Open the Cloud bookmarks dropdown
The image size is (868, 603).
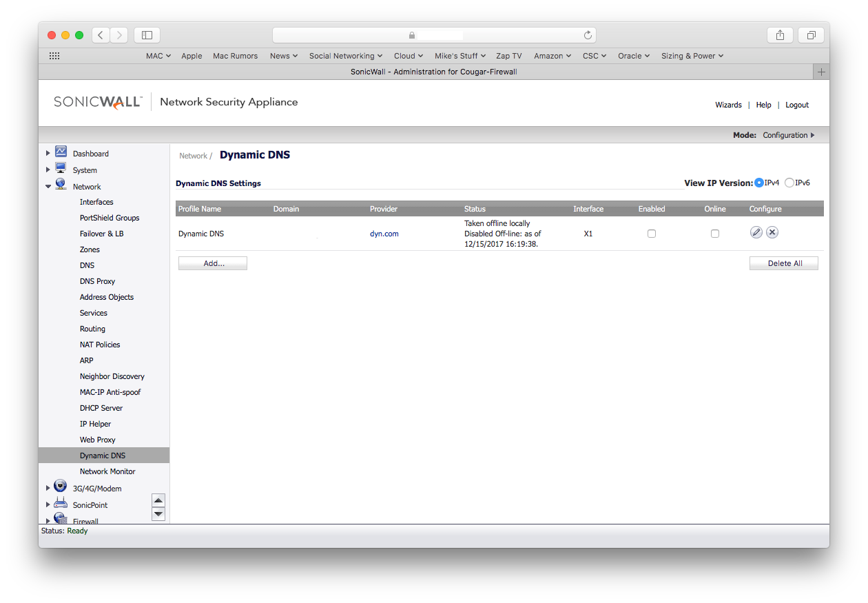point(409,56)
